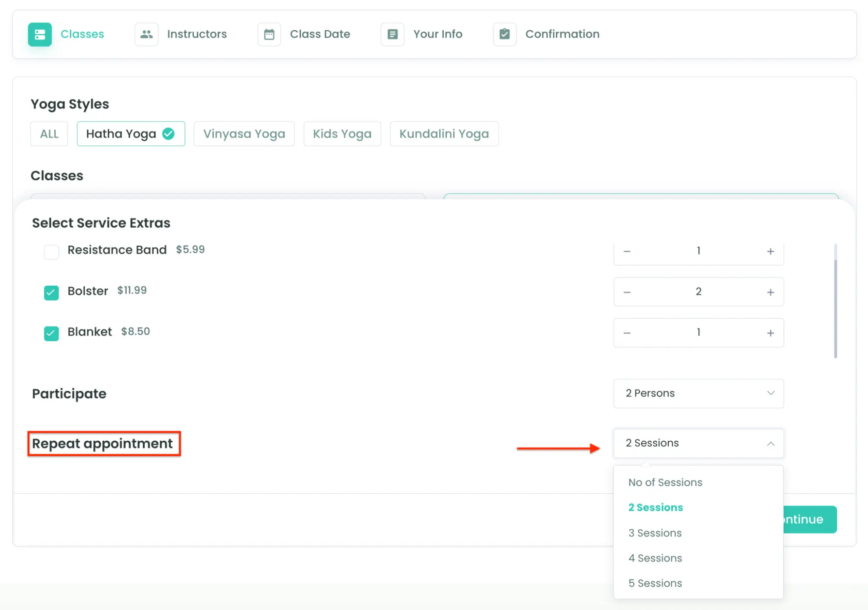Decrease Blanket quantity with minus icon

coord(627,333)
